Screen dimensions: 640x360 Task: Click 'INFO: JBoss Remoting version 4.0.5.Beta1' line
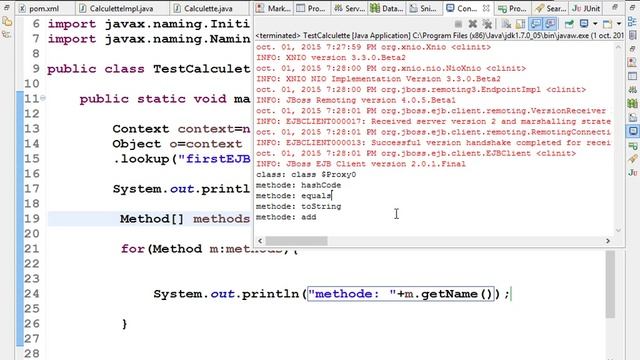[x=356, y=100]
